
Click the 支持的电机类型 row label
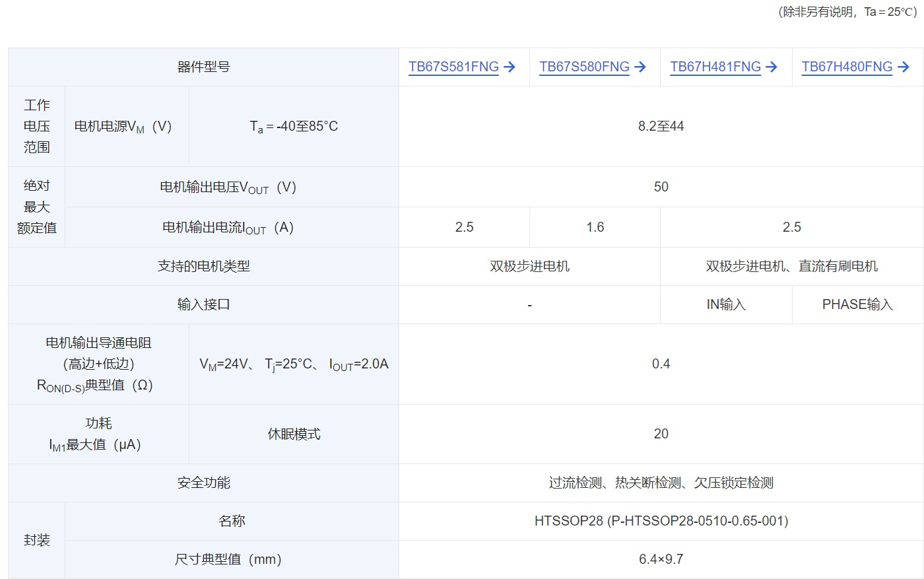tap(203, 266)
